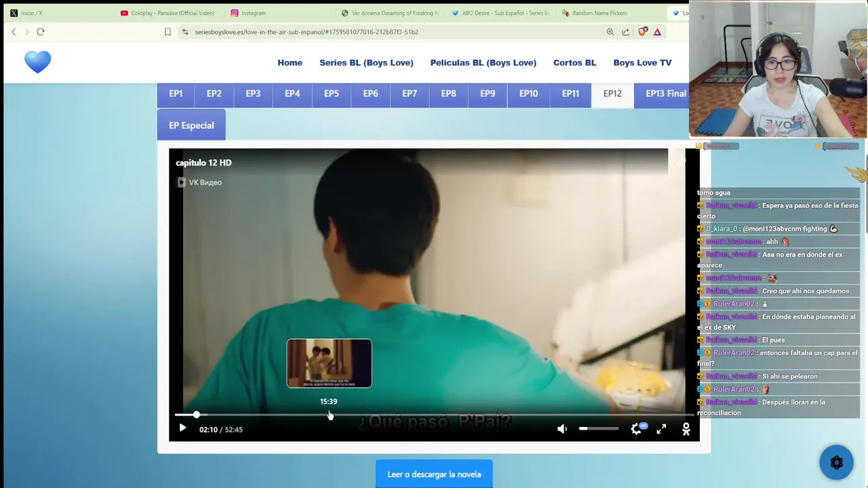Open Boys Love TV menu item
Image resolution: width=868 pixels, height=488 pixels.
(x=642, y=62)
